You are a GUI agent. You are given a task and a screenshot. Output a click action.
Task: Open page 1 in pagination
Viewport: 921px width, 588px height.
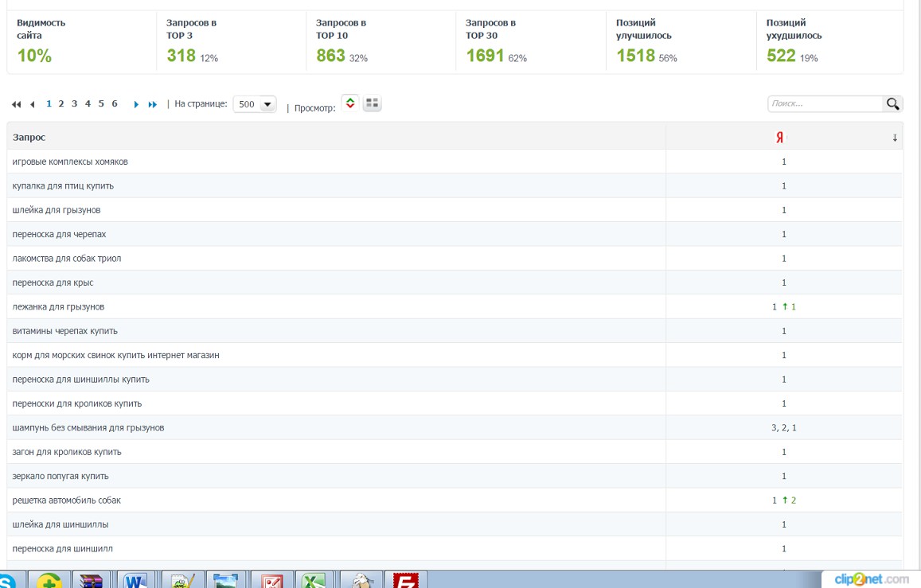(49, 104)
